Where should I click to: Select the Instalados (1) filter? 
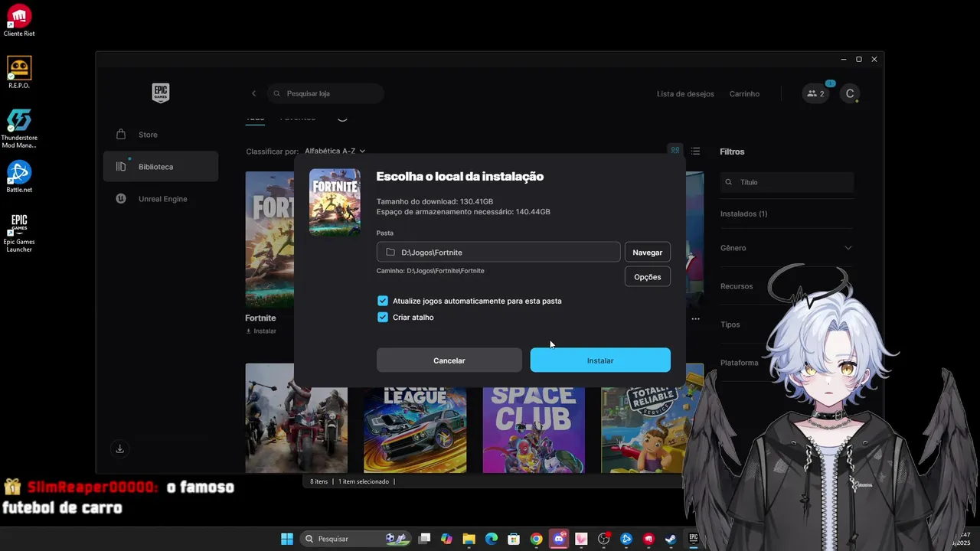[x=743, y=214]
